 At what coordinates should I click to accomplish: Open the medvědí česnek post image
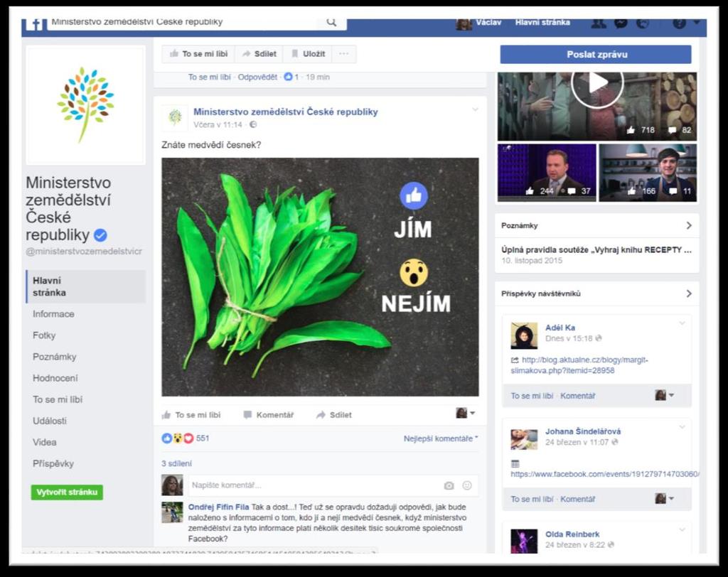(x=320, y=277)
